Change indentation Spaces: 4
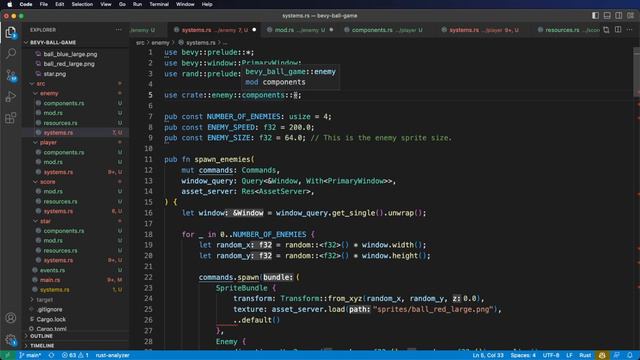The image size is (640, 360). click(x=523, y=356)
